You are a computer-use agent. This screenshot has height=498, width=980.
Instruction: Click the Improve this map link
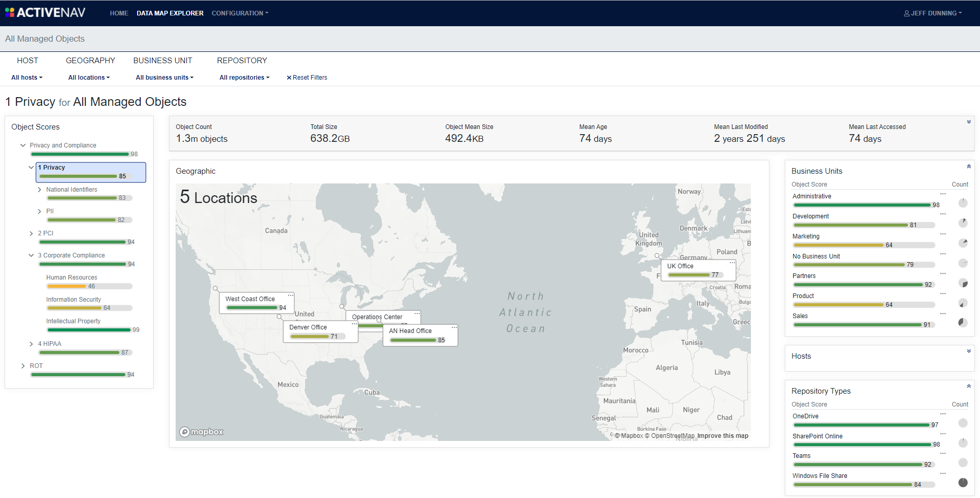[723, 436]
